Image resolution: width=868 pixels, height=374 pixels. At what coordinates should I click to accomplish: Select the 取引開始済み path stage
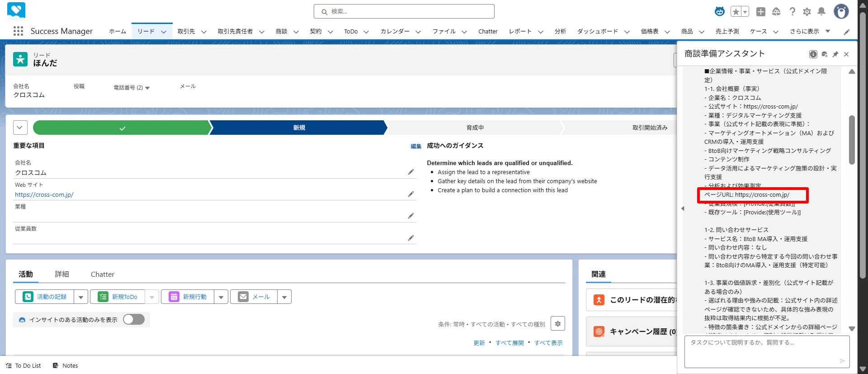(x=650, y=128)
